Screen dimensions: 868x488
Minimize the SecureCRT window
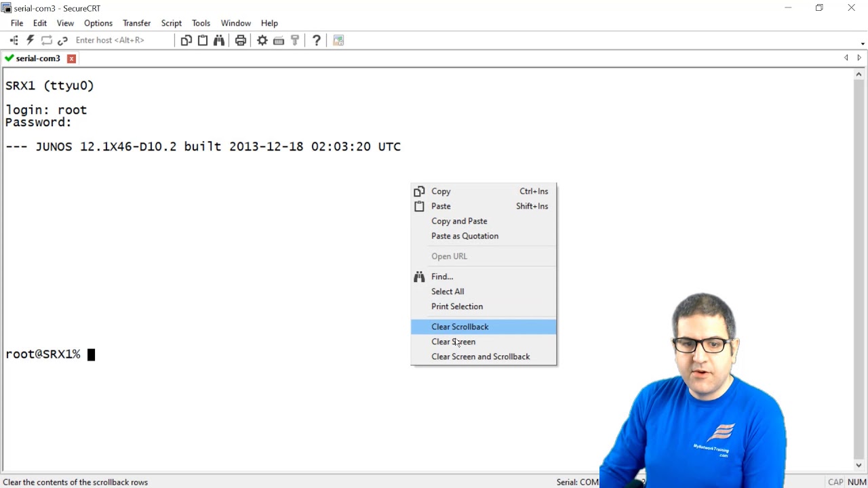[x=788, y=8]
